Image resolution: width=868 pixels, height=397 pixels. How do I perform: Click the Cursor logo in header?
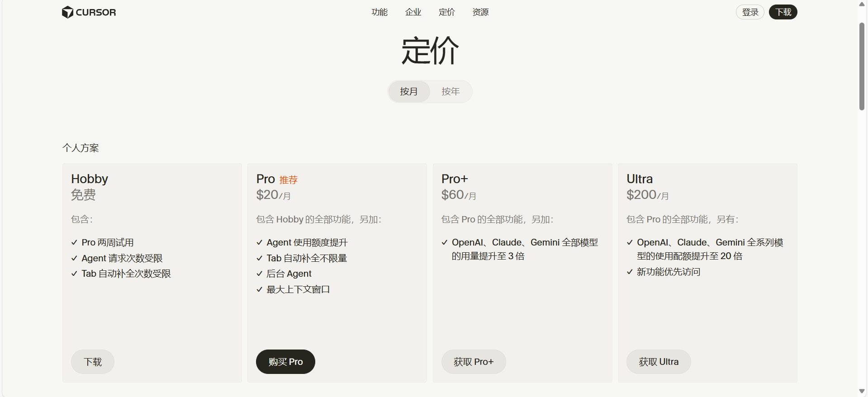(x=89, y=12)
